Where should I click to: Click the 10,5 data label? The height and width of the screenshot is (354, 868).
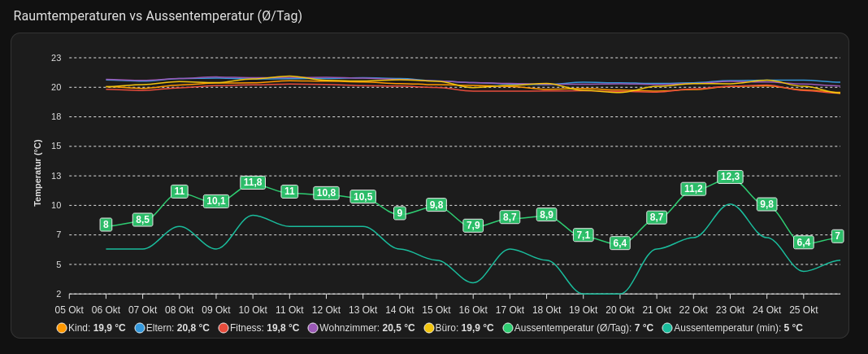pos(362,197)
